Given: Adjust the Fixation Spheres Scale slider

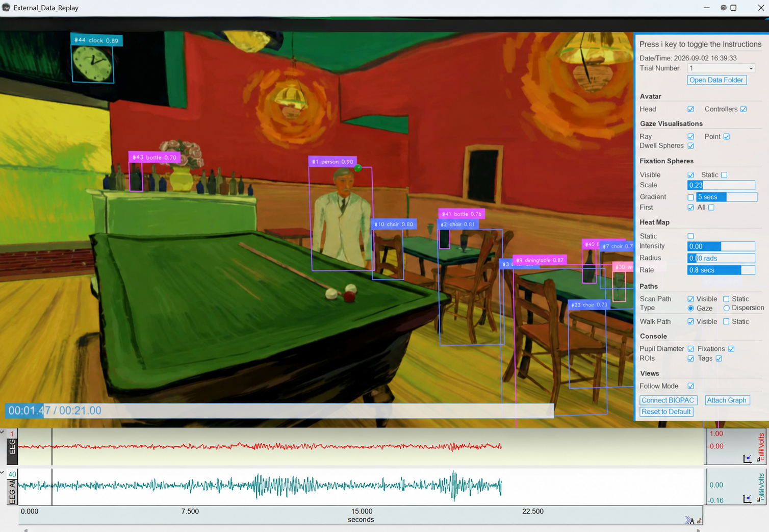Looking at the screenshot, I should (721, 185).
